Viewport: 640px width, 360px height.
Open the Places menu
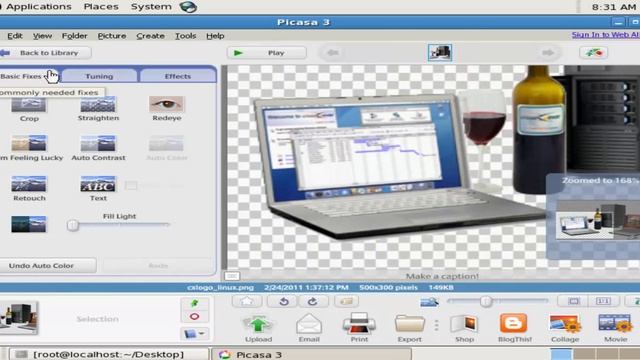tap(101, 7)
